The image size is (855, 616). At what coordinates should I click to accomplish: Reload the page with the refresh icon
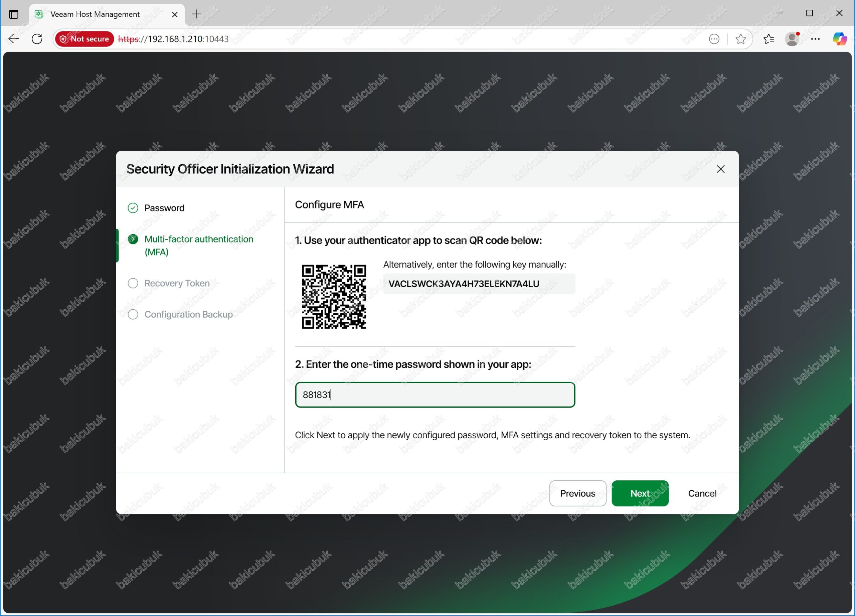click(x=37, y=39)
